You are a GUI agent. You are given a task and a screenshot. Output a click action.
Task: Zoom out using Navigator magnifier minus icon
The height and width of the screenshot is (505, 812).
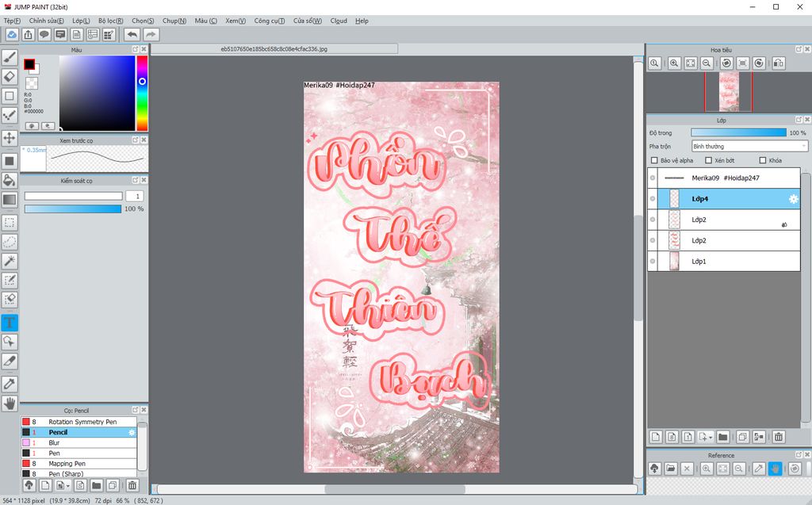pyautogui.click(x=707, y=63)
